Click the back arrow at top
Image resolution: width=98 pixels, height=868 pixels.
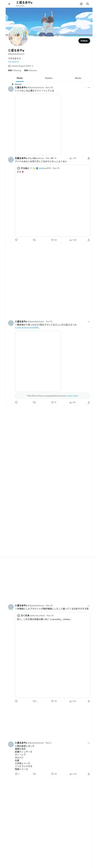pyautogui.click(x=9, y=4)
